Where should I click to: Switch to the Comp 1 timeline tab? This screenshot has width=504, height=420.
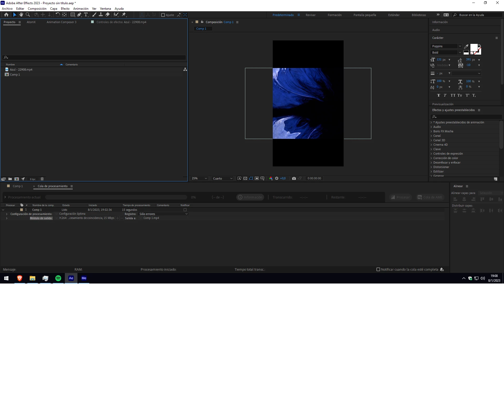click(18, 186)
